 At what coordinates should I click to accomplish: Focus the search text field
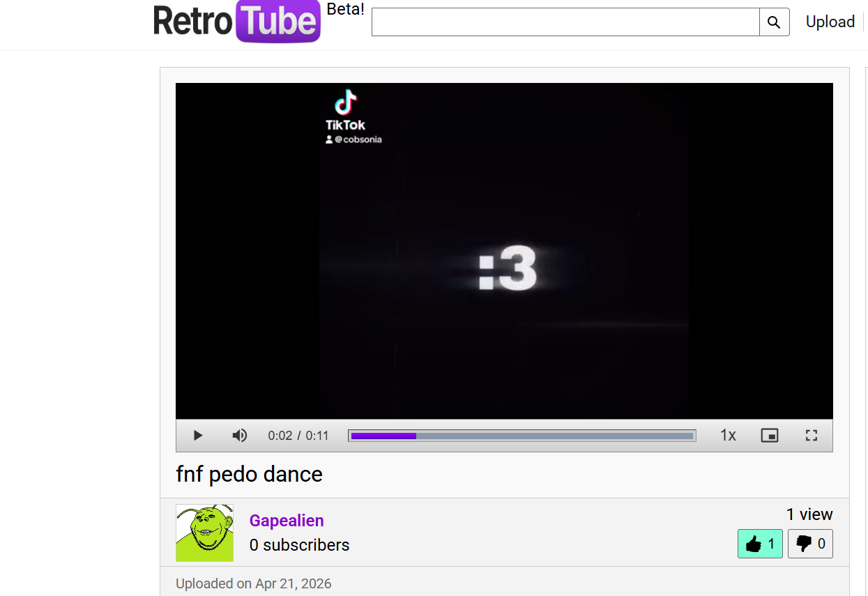click(x=565, y=22)
